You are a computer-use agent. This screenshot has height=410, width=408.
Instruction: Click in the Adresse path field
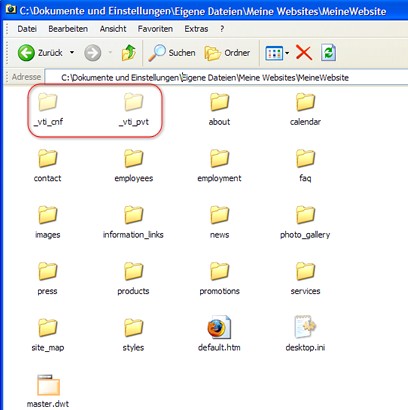(x=227, y=77)
